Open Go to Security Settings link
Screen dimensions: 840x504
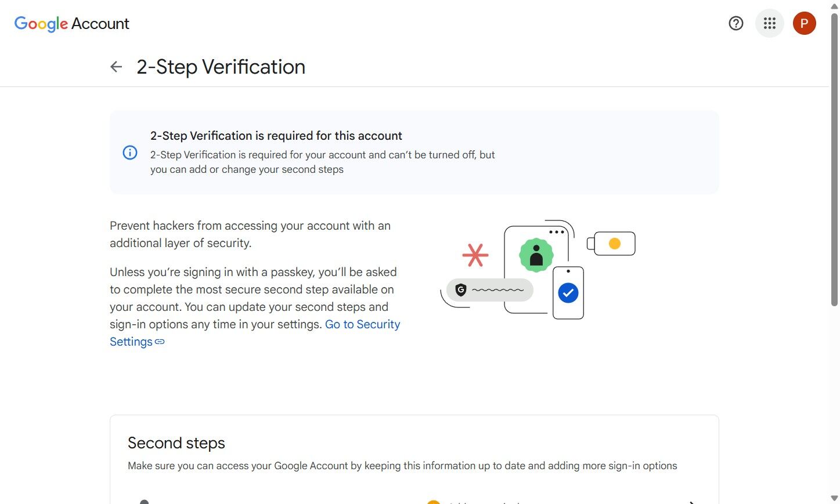click(362, 324)
